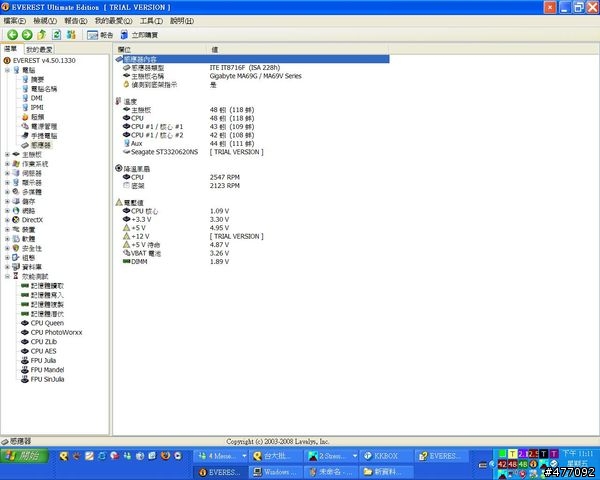Click the yellow up-level arrow icon
600x480 pixels.
(42, 35)
